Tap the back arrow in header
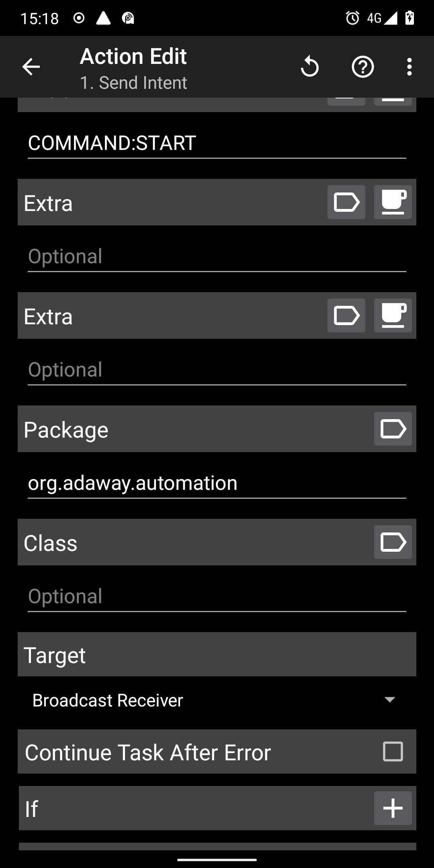The image size is (434, 868). [x=31, y=67]
